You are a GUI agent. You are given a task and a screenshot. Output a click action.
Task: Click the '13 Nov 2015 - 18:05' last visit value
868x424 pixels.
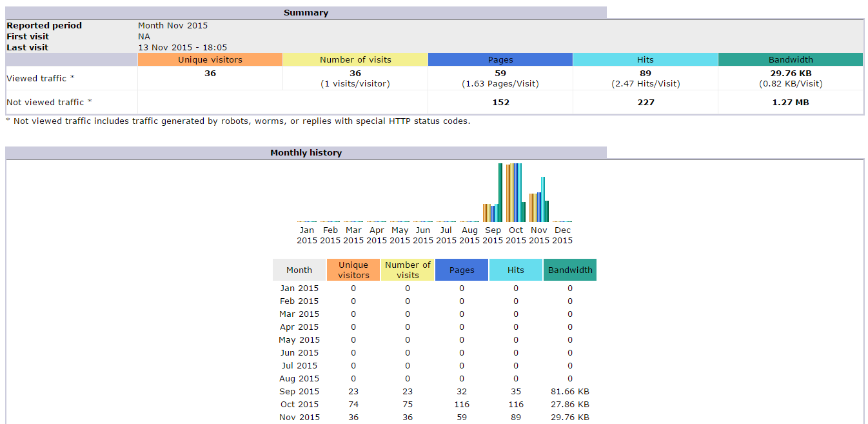pos(182,48)
